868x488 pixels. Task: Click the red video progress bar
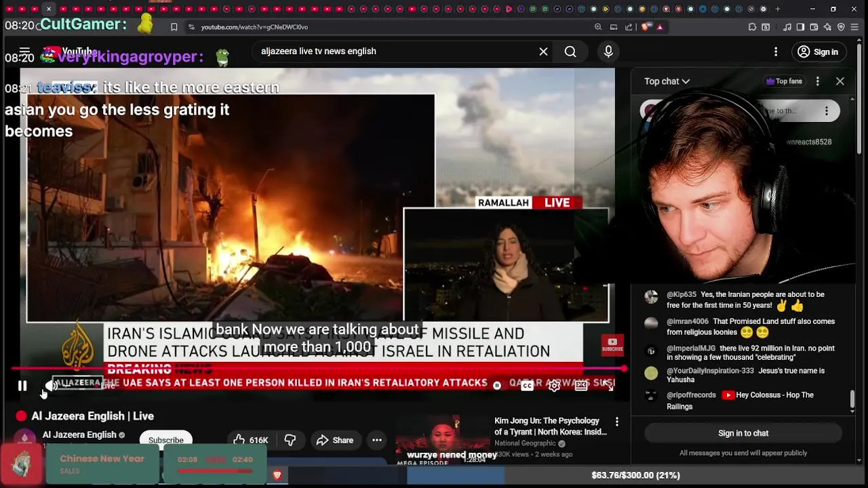pos(319,370)
